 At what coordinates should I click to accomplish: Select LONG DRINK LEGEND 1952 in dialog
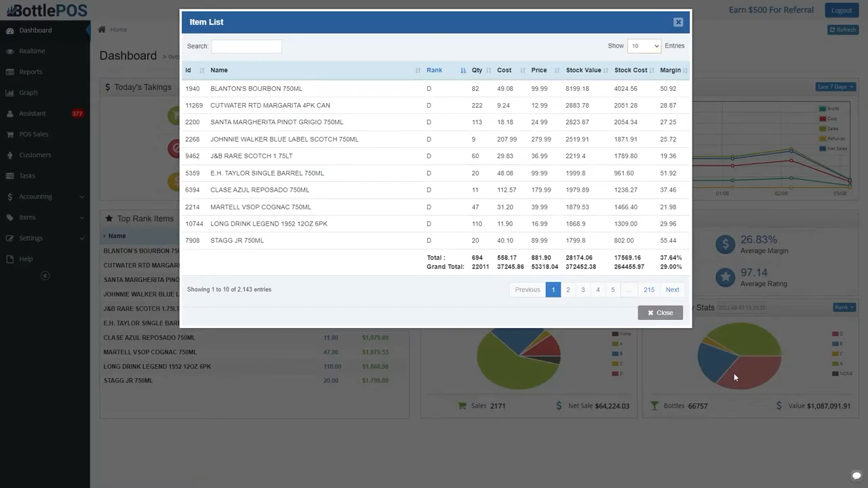(435, 224)
